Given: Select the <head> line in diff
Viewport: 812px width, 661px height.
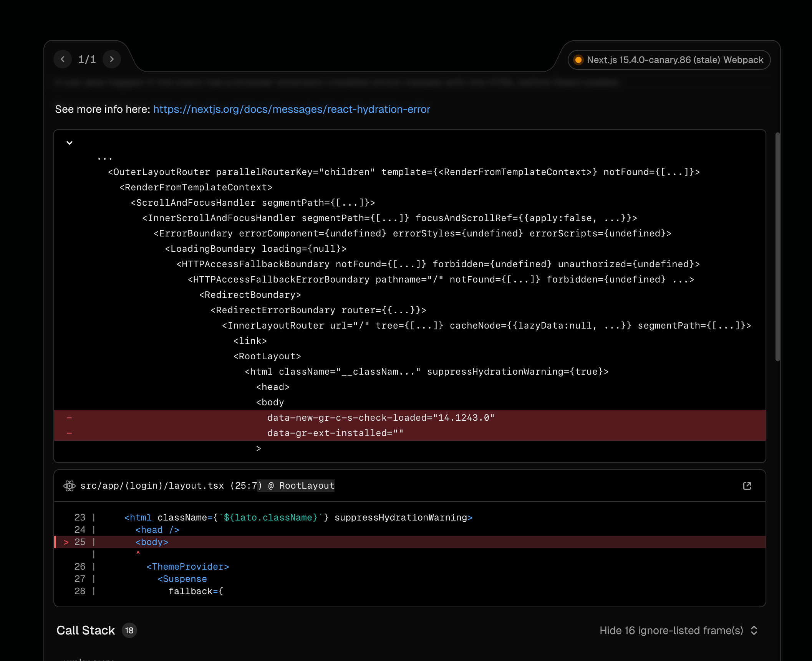Looking at the screenshot, I should click(273, 387).
